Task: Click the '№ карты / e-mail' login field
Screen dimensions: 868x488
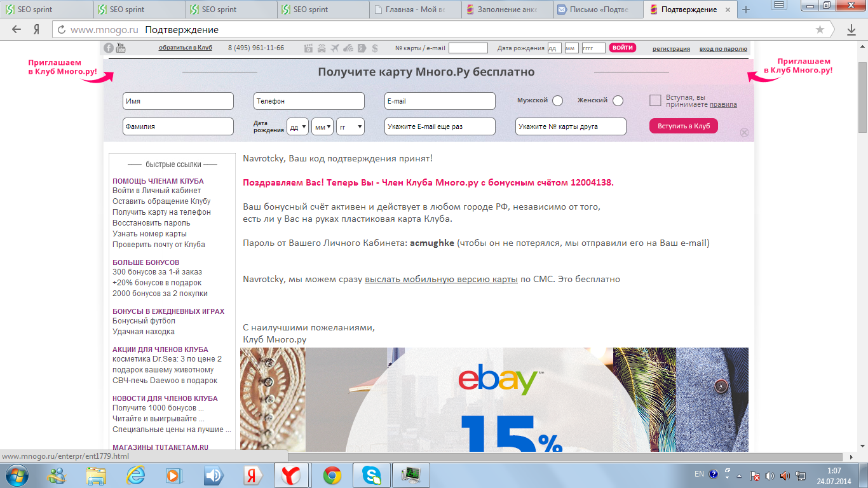Action: 468,48
